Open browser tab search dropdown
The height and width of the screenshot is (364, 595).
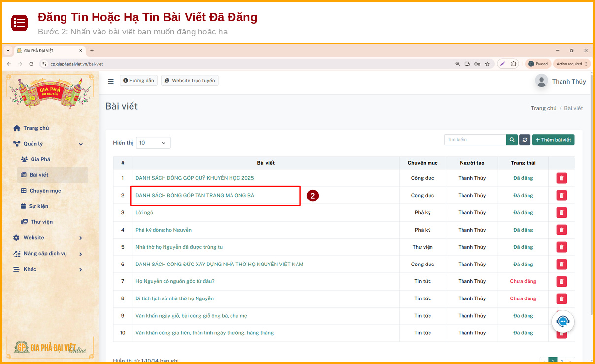(x=8, y=50)
